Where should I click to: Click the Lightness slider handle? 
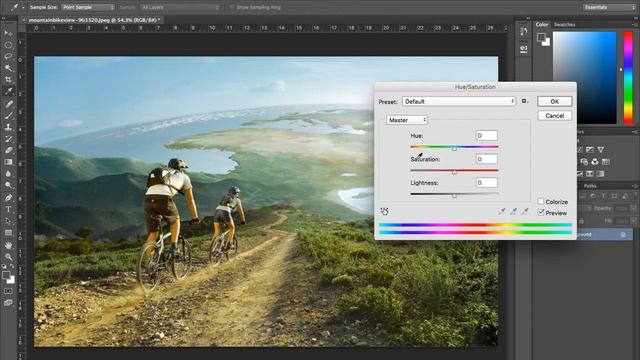coord(454,196)
